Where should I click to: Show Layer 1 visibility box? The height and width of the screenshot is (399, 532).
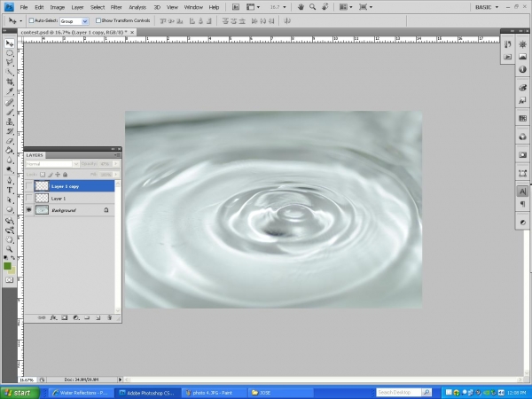(29, 198)
